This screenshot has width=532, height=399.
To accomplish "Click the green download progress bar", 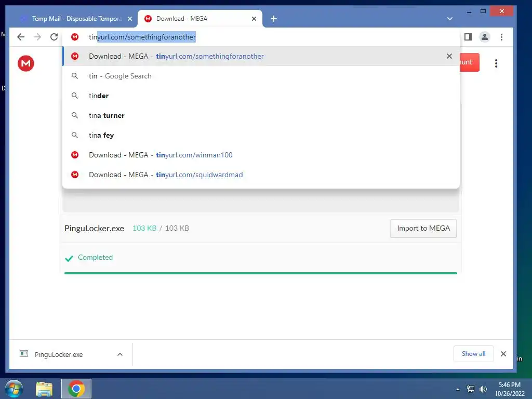I will [x=261, y=273].
